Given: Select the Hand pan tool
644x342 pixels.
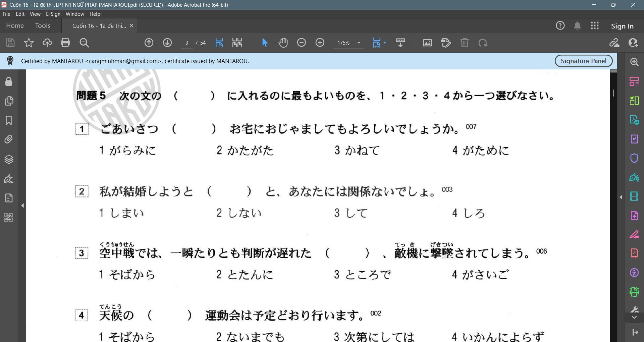Looking at the screenshot, I should 283,43.
